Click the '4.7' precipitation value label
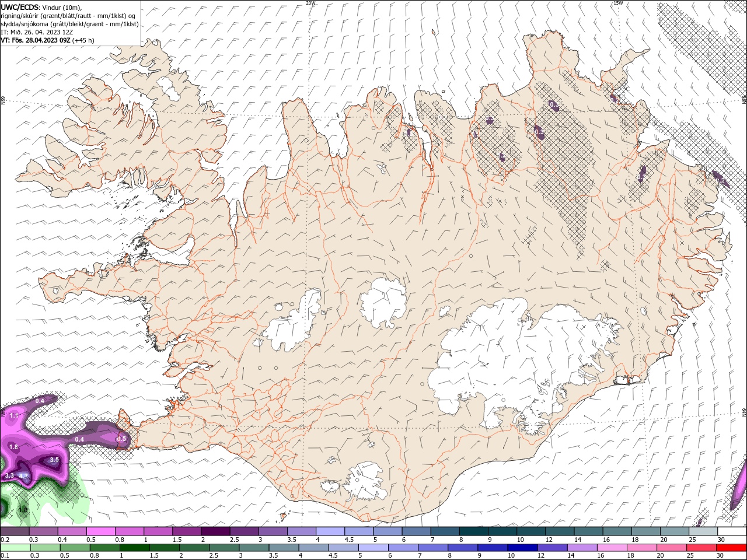747x560 pixels. 24,476
